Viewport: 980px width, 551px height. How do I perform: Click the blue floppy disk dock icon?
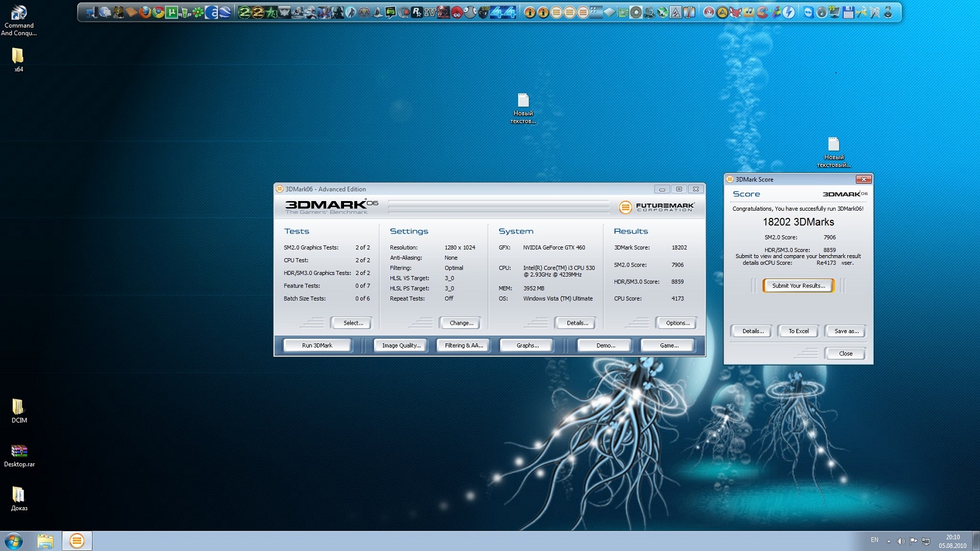tap(848, 11)
